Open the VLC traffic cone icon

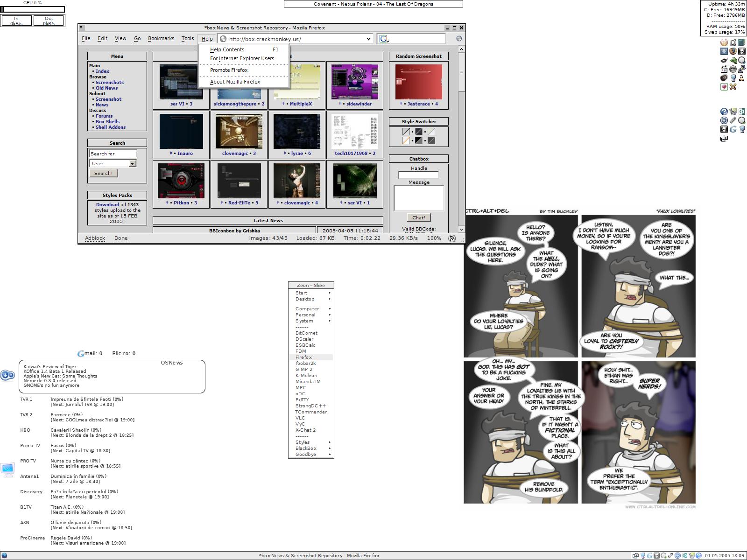point(742,78)
